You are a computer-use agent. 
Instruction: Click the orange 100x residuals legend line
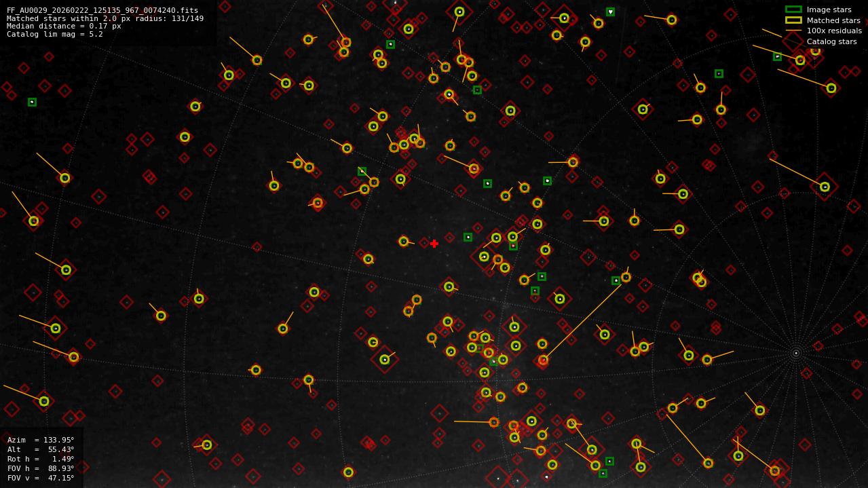[x=793, y=31]
